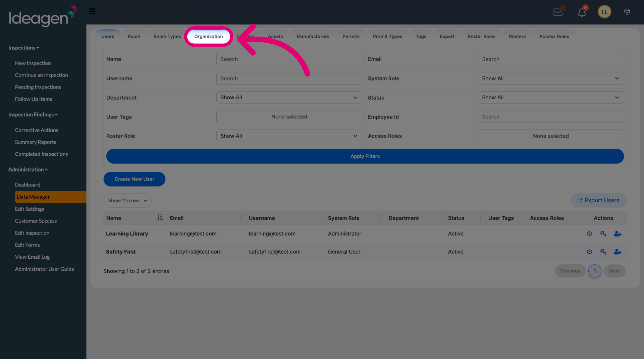644x359 pixels.
Task: Click Export Users button
Action: tap(598, 201)
